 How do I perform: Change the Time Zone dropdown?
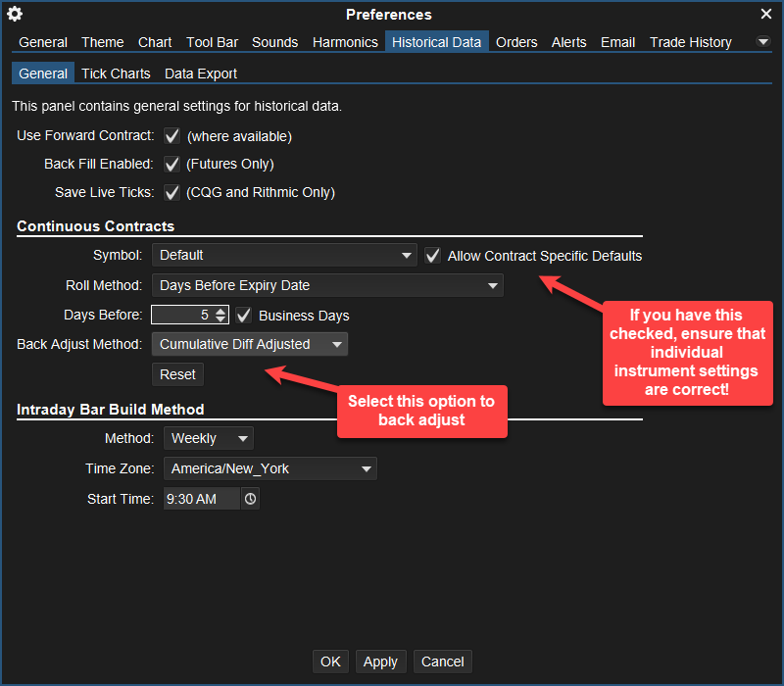(x=269, y=468)
